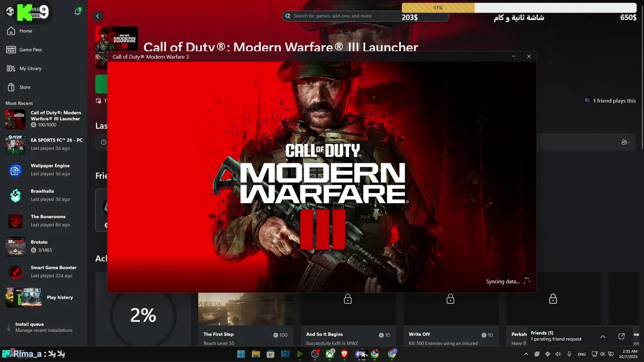
Task: Click the 2% achievements progress circle
Action: pos(143,315)
